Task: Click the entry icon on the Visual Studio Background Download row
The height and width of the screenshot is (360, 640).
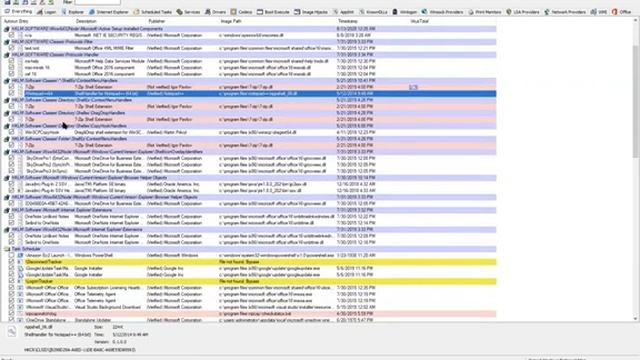Action: (20, 307)
